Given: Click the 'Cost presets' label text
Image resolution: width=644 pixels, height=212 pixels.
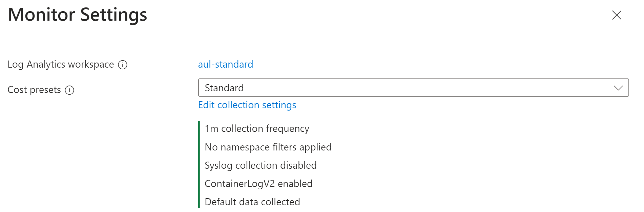Looking at the screenshot, I should [34, 90].
